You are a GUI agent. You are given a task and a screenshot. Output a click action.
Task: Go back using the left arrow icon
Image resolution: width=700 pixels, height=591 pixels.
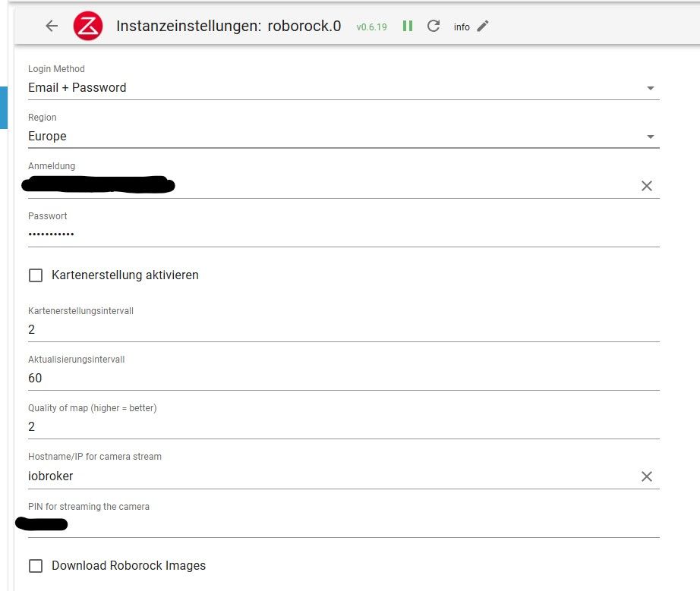tap(52, 27)
